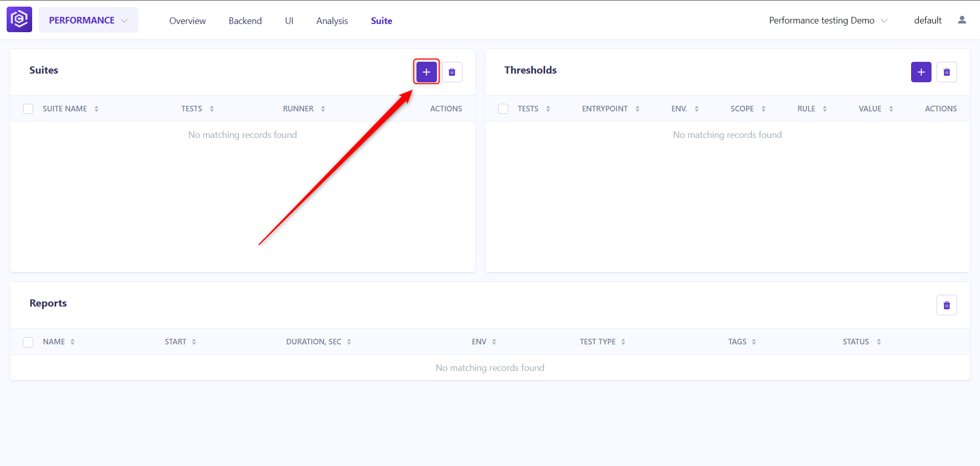Sort suites by Runner column arrows

[323, 109]
